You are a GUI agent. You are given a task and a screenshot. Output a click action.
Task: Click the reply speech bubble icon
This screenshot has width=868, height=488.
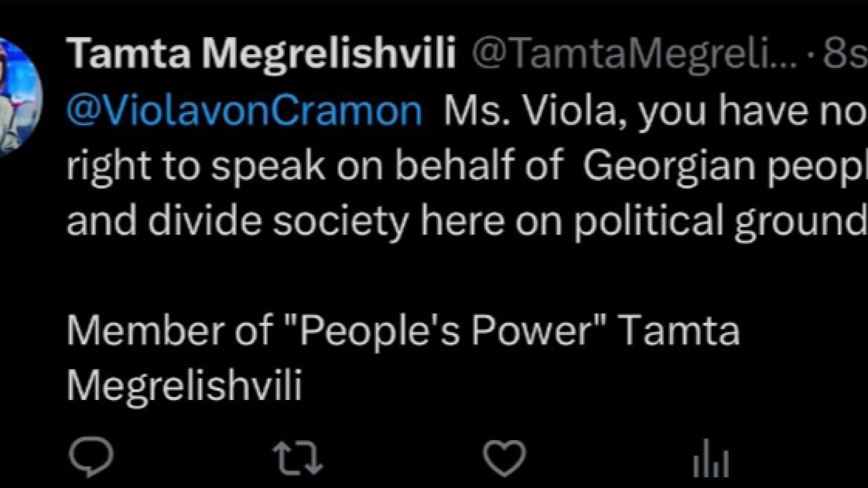coord(91,454)
